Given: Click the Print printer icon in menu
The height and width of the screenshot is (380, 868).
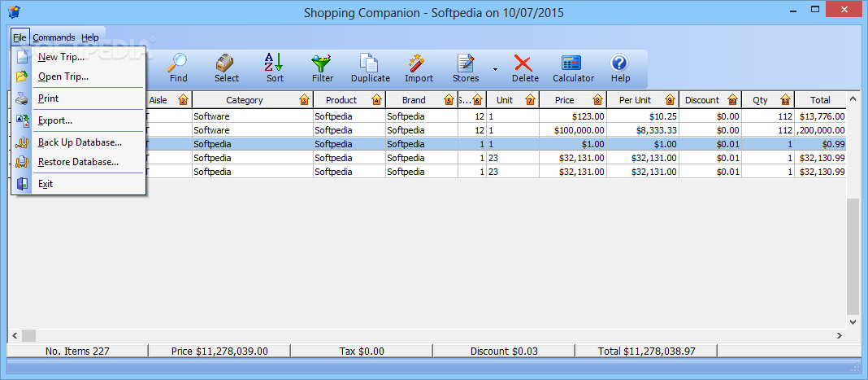Looking at the screenshot, I should (22, 98).
